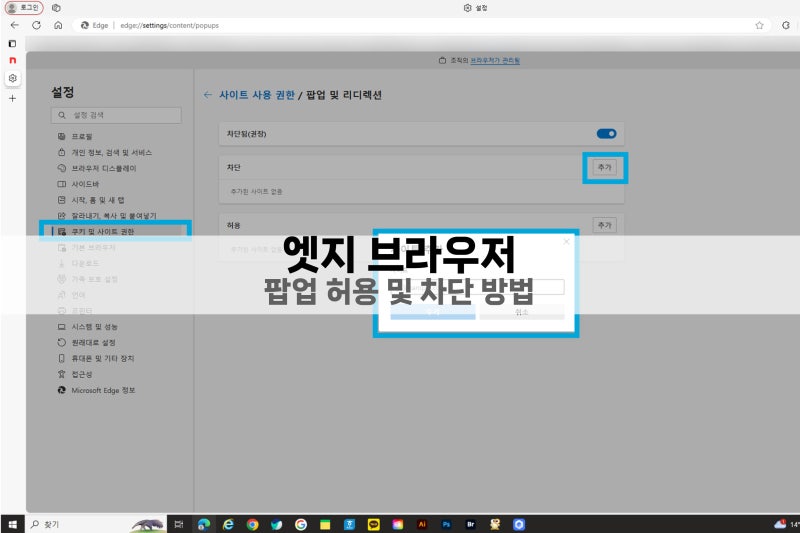This screenshot has width=800, height=533.
Task: Click the refresh page icon
Action: (x=36, y=25)
